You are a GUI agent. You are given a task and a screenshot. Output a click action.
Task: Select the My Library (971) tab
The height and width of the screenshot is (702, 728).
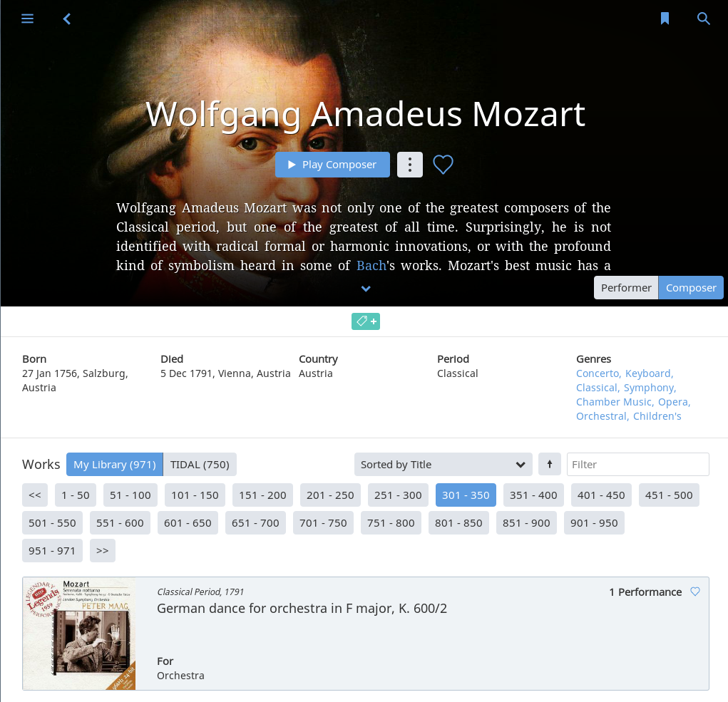[115, 464]
